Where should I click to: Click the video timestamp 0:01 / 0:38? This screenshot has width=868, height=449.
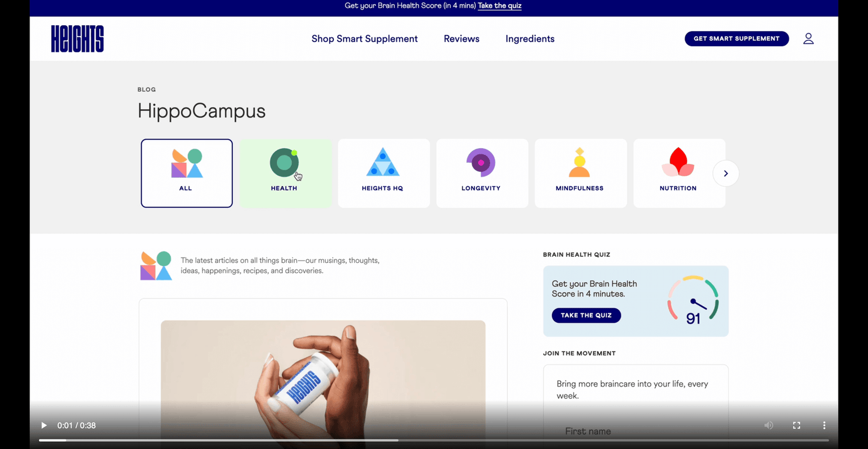coord(76,426)
